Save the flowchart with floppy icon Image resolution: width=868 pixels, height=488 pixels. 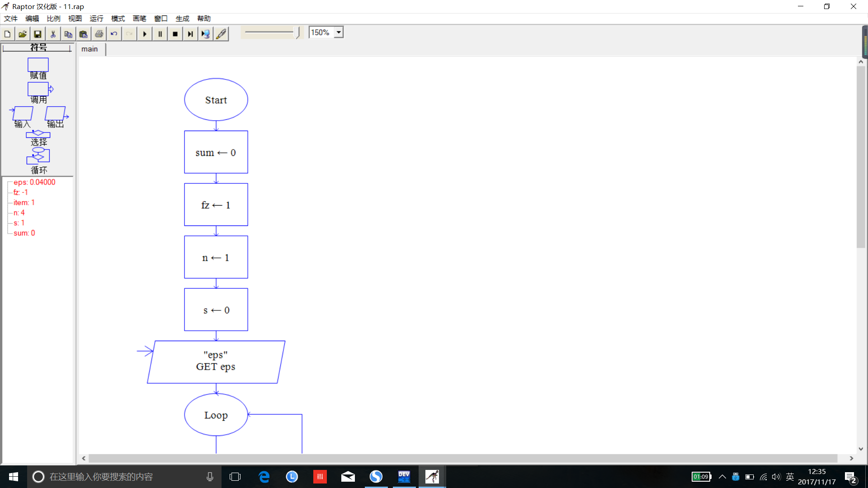38,34
